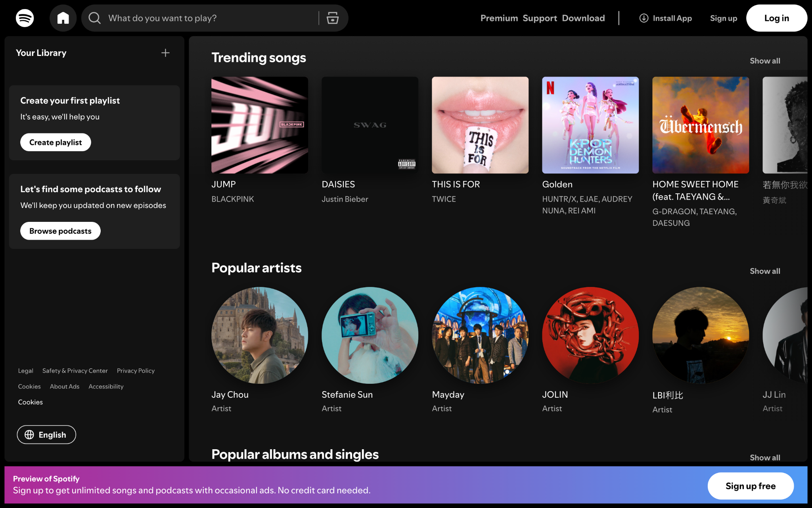
Task: Click the Spotify logo icon
Action: [25, 18]
